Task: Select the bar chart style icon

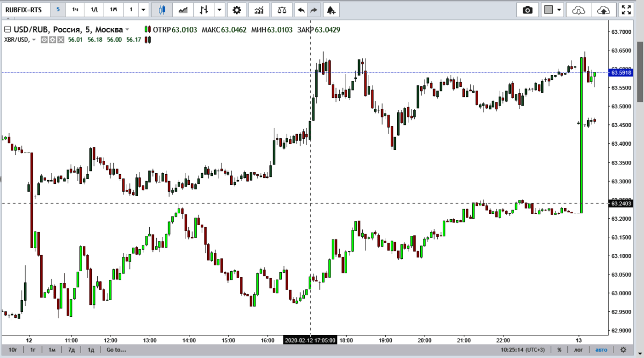Action: point(203,10)
